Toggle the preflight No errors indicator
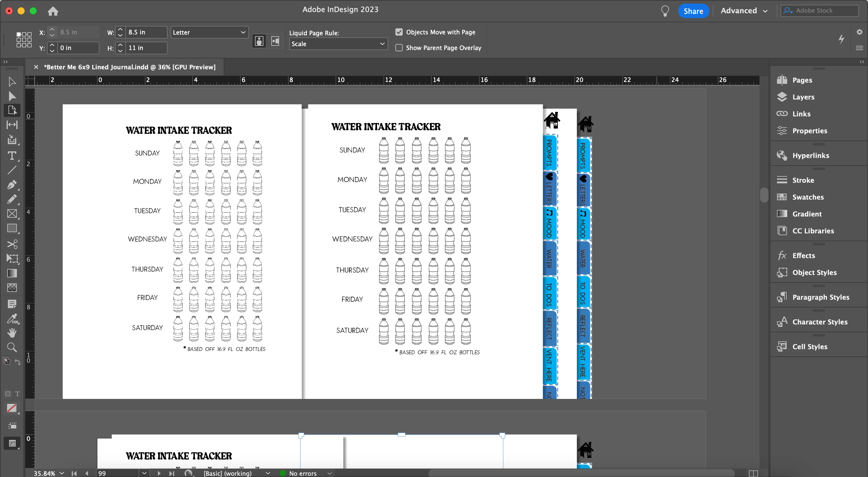Screen dimensions: 868x477 tap(303, 473)
